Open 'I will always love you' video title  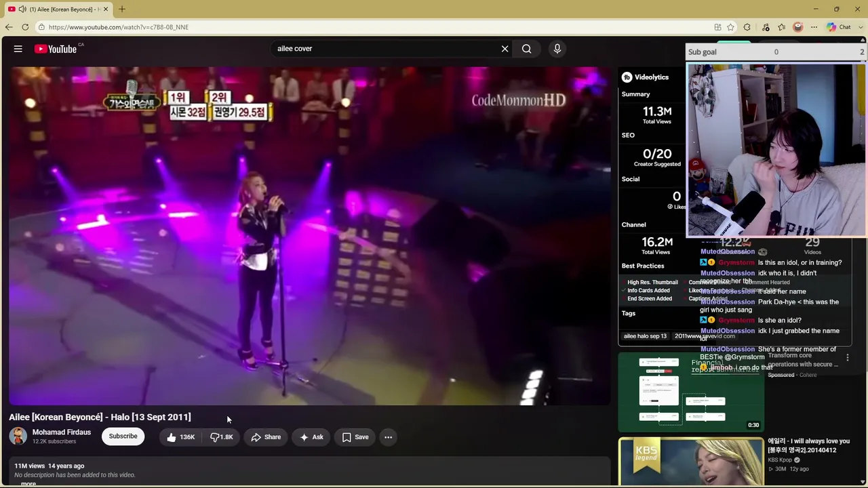point(808,445)
